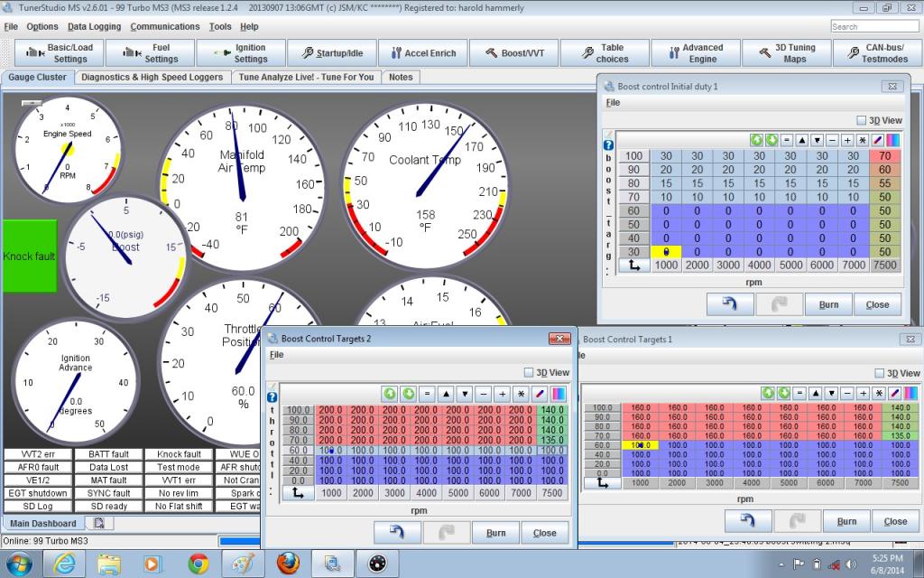Image resolution: width=924 pixels, height=578 pixels.
Task: Click the green down-arrow icon in Boost Control Targets 1
Action: (784, 394)
